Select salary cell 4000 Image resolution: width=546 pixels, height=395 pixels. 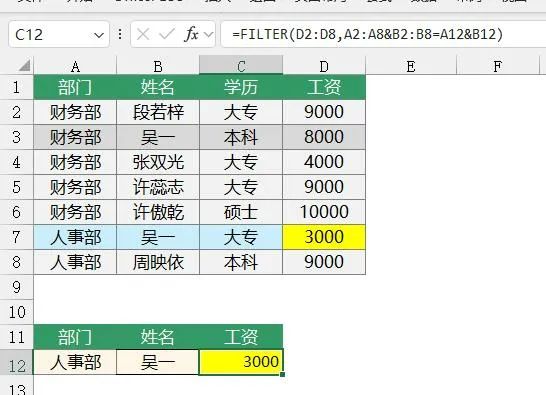pyautogui.click(x=324, y=162)
